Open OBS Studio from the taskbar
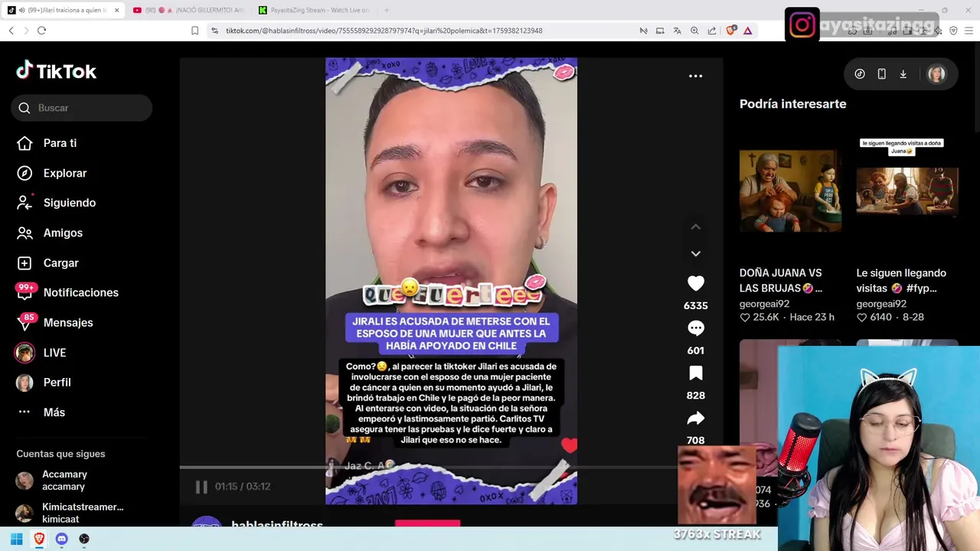Viewport: 980px width, 551px height. click(x=84, y=539)
